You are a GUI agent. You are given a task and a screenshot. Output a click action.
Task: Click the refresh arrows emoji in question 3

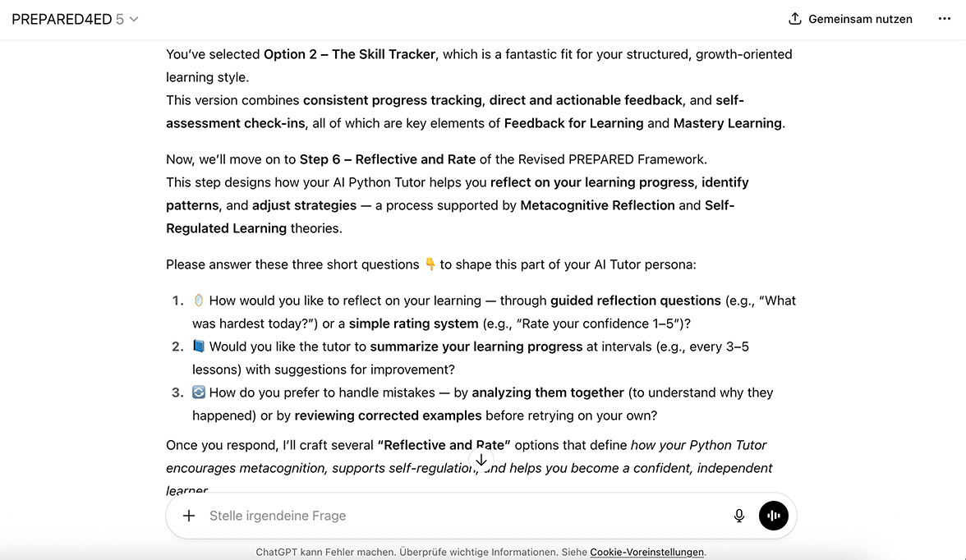tap(199, 392)
